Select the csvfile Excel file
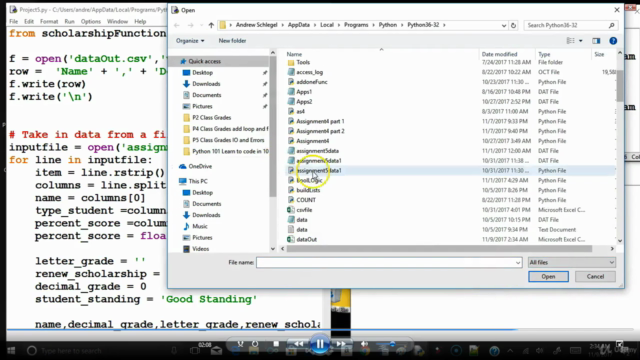 (x=304, y=210)
